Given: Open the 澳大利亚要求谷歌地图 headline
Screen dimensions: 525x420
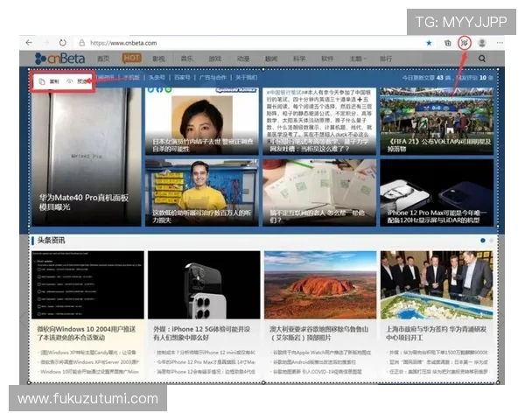Looking at the screenshot, I should [x=319, y=333].
